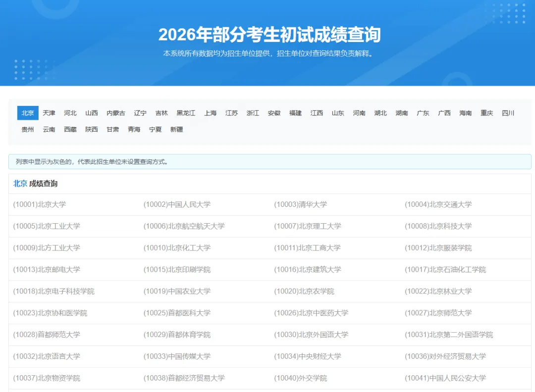535x392 pixels.
Task: Select (10019)中国农业大学
Action: click(x=177, y=291)
